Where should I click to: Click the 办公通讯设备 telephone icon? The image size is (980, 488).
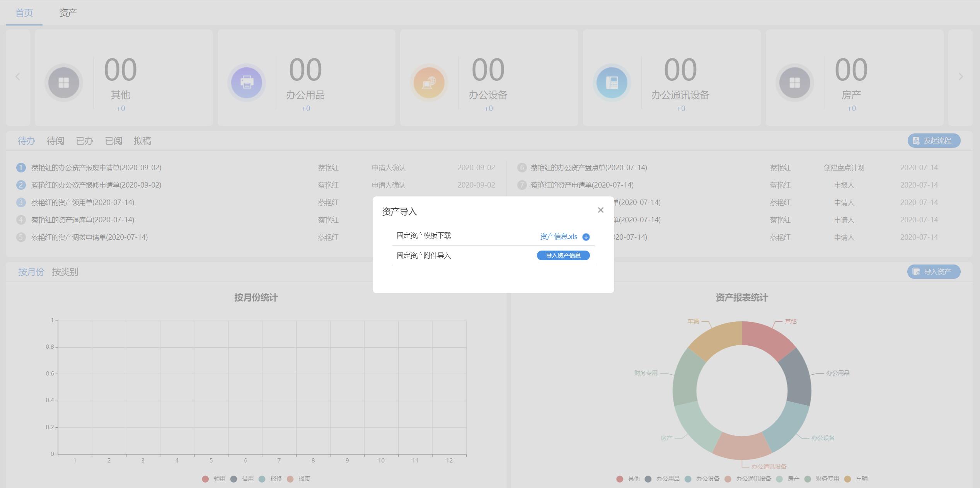click(612, 83)
